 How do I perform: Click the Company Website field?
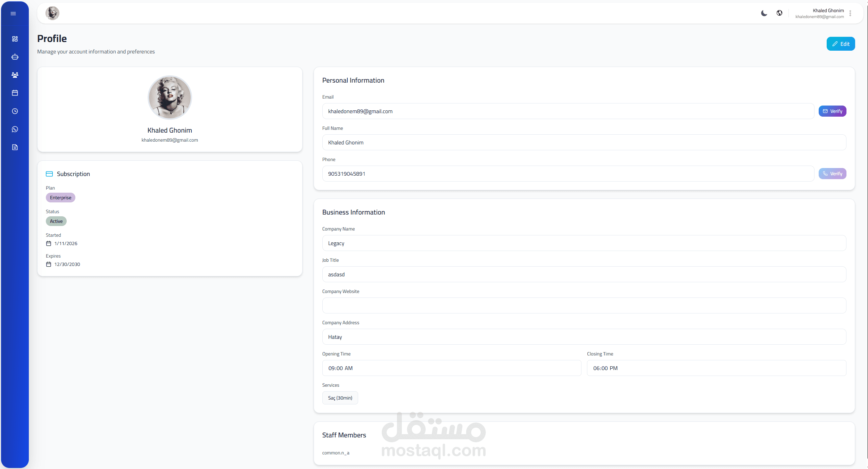coord(584,305)
